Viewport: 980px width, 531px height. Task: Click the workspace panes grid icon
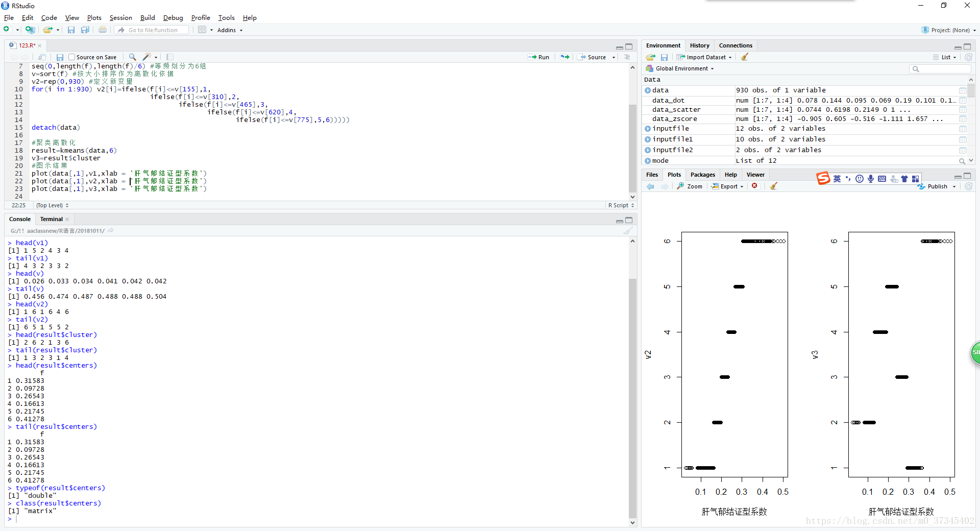pos(202,30)
